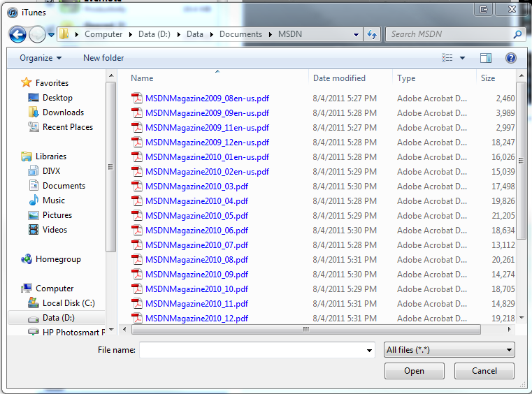Viewport: 532px width, 394px height.
Task: Click the blue Help question mark icon
Action: coord(510,58)
